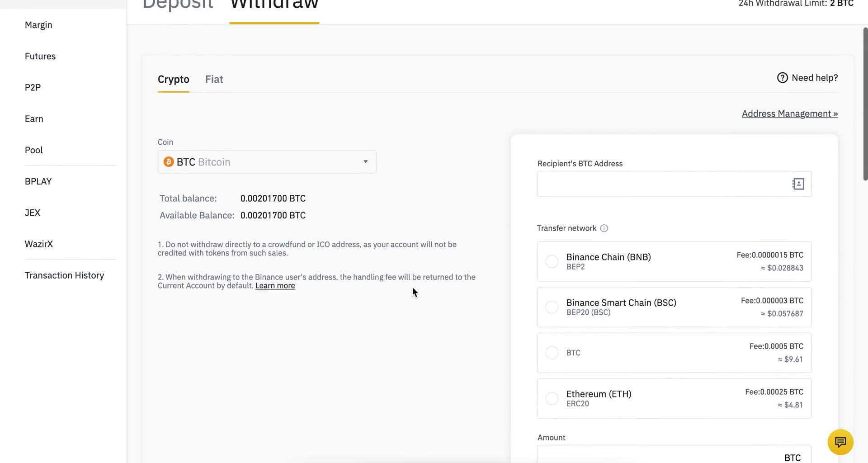Open the Address Management link
The height and width of the screenshot is (463, 868).
click(790, 113)
